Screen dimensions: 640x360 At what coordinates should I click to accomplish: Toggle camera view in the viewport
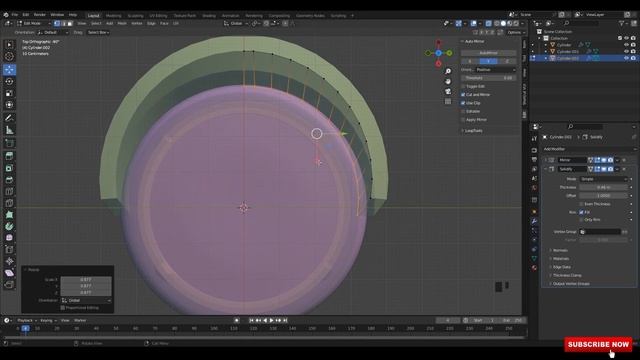click(448, 91)
